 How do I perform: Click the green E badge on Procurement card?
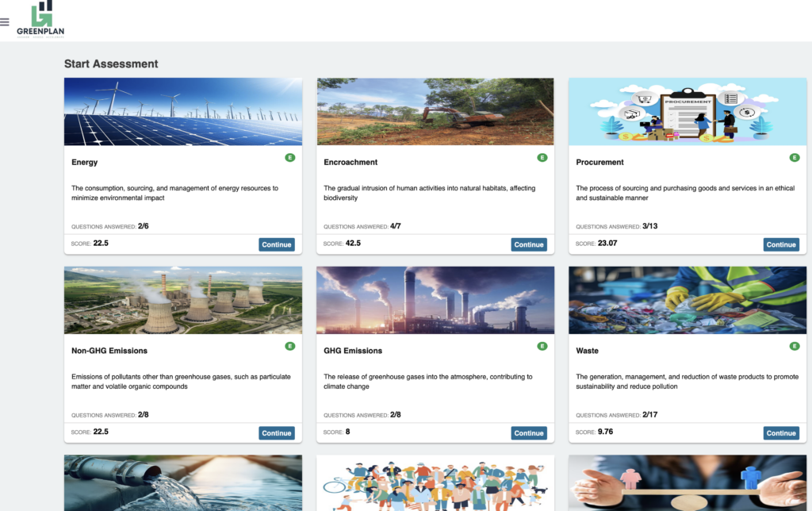(795, 158)
